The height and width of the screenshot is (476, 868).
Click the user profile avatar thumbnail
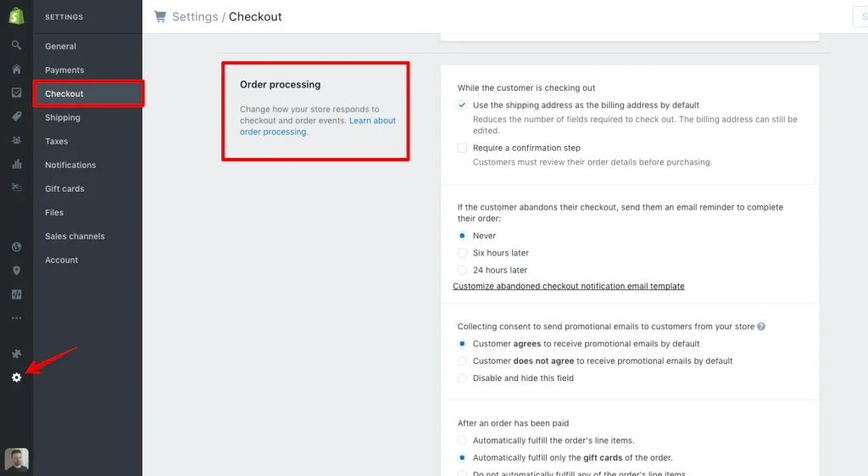coord(16,460)
